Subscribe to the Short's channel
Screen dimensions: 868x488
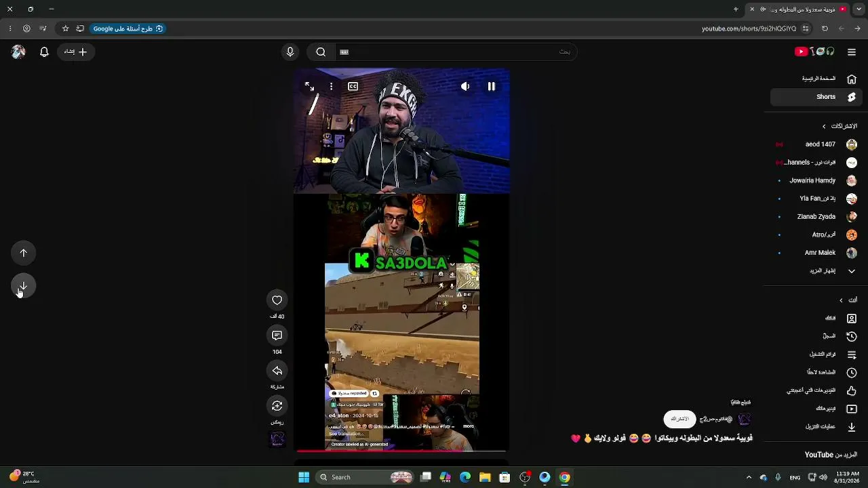tap(679, 420)
